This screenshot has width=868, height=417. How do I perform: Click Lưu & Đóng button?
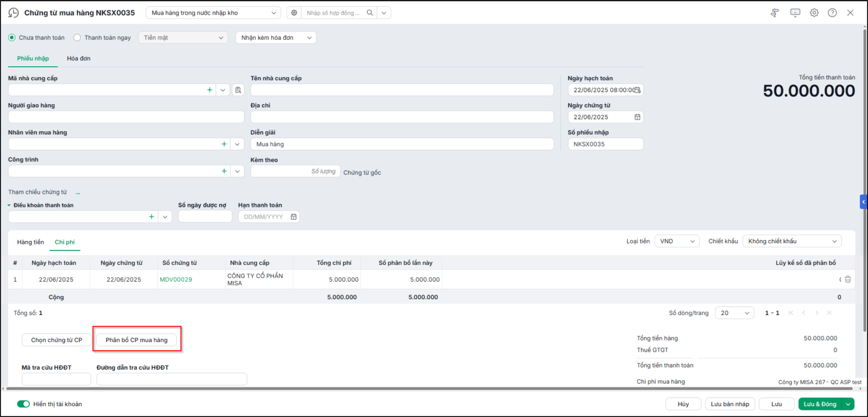(820, 404)
